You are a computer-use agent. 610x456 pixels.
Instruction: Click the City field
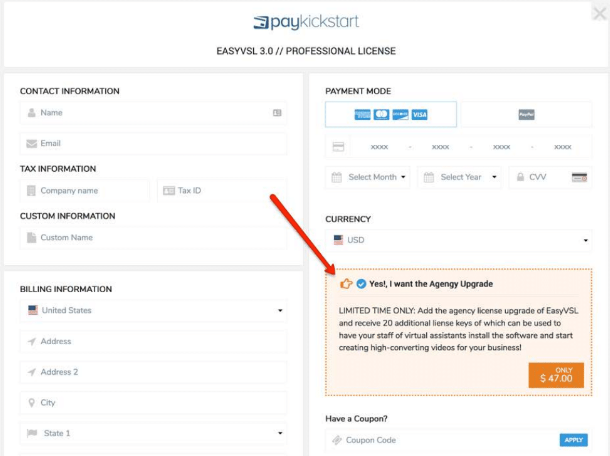(153, 403)
